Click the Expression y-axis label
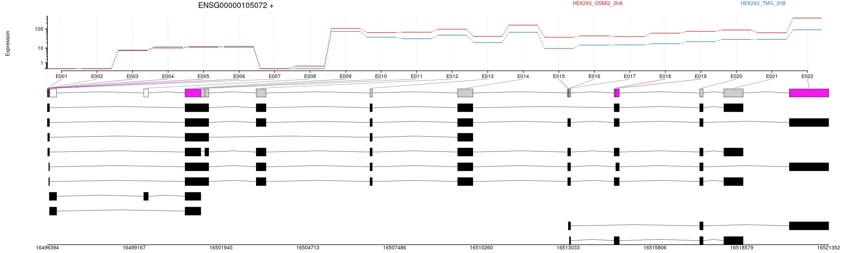Image resolution: width=868 pixels, height=253 pixels. point(8,43)
